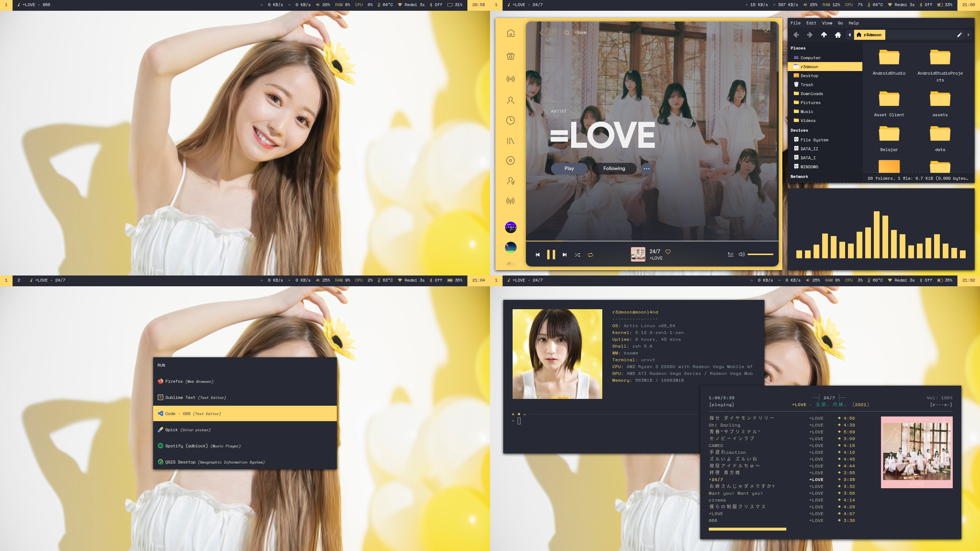Image resolution: width=980 pixels, height=551 pixels.
Task: Toggle shuffle in the Spotify player
Action: pos(578,255)
